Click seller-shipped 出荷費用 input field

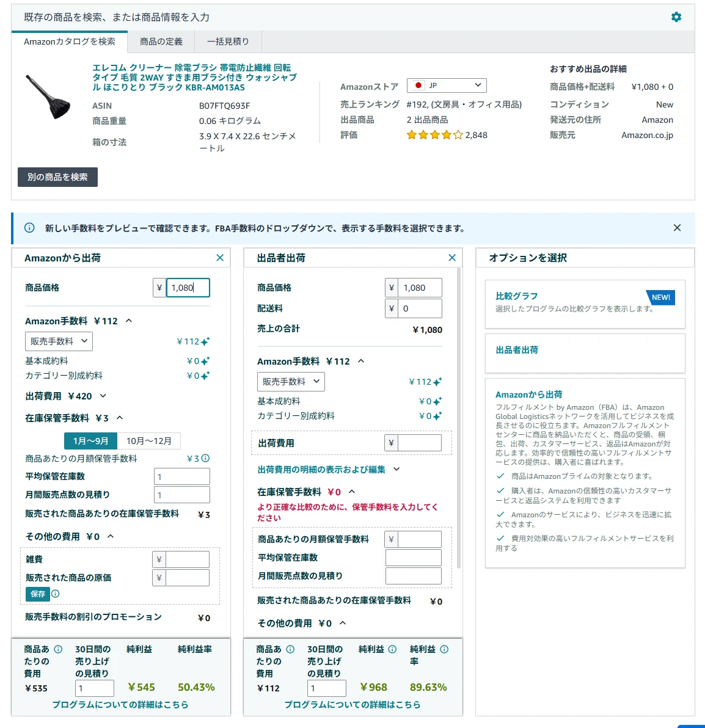(419, 443)
